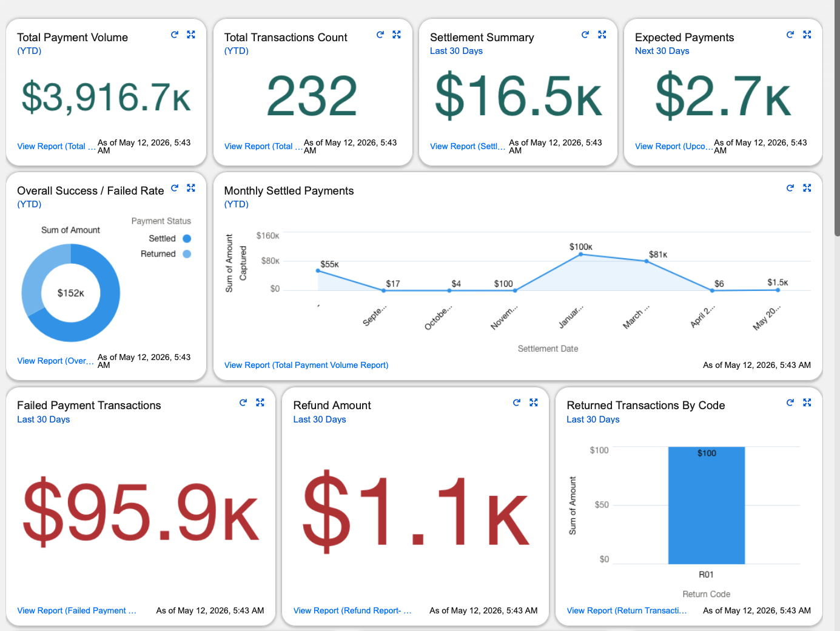Refresh the Monthly Settled Payments chart
This screenshot has height=631, width=840.
tap(790, 188)
